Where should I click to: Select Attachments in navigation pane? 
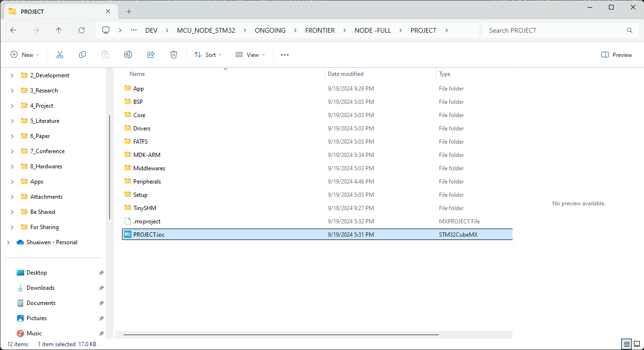[47, 197]
